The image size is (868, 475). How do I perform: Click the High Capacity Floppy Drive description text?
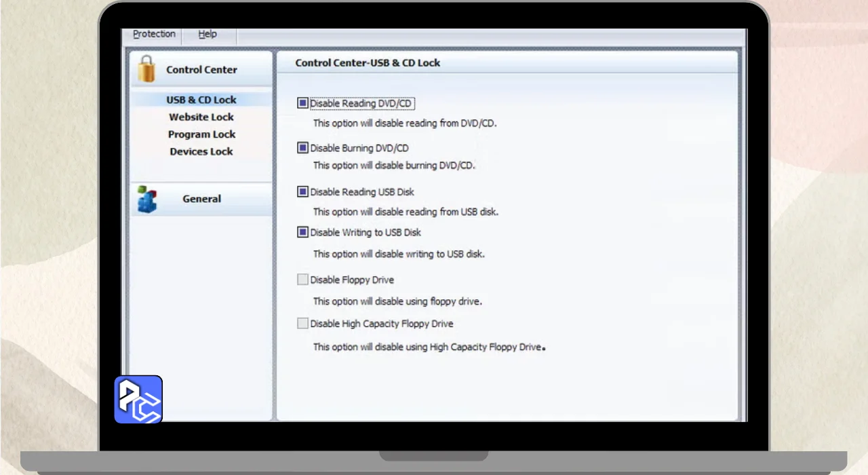tap(429, 347)
